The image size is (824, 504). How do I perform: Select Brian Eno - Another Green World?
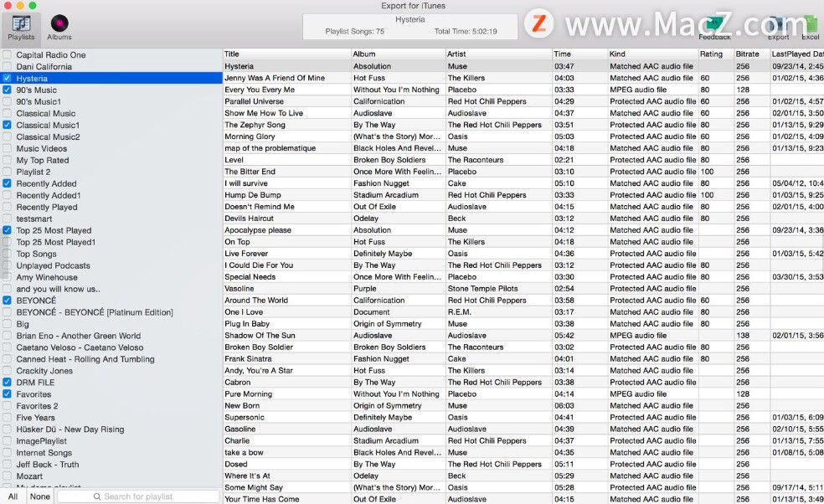tap(79, 336)
